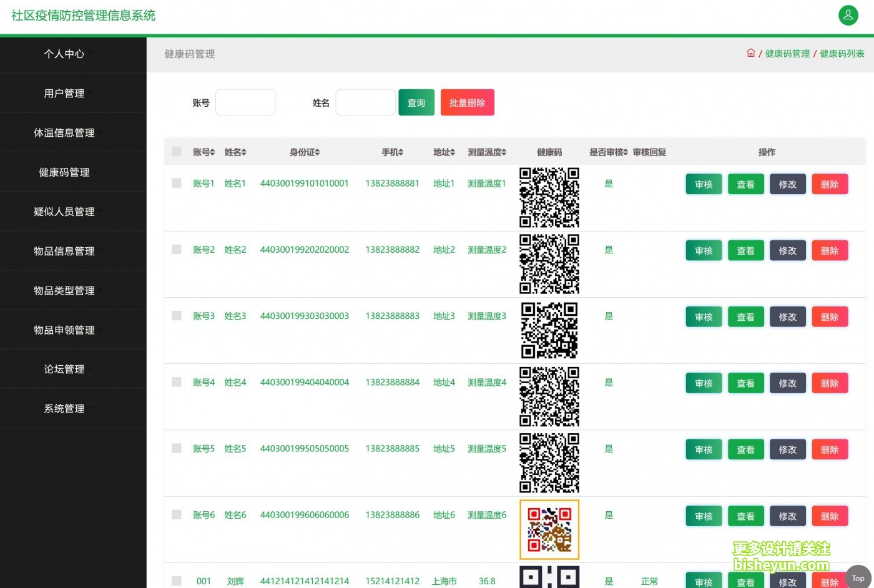874x588 pixels.
Task: Click 修改 button for 账号6
Action: pyautogui.click(x=788, y=516)
